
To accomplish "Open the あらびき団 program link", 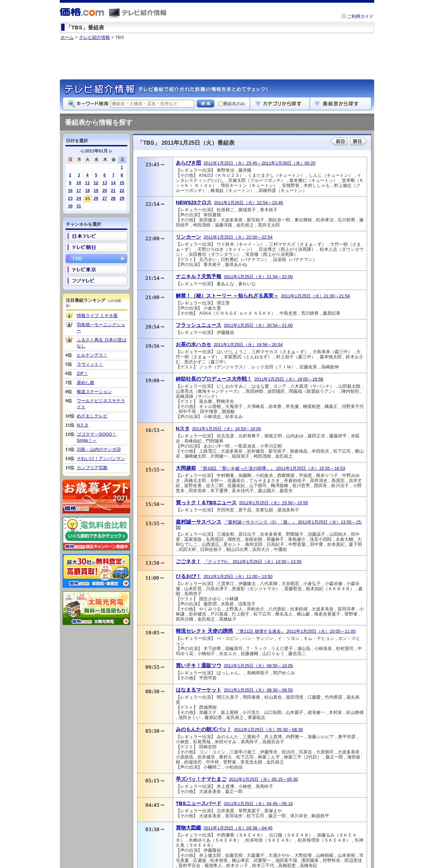I will coord(188,163).
